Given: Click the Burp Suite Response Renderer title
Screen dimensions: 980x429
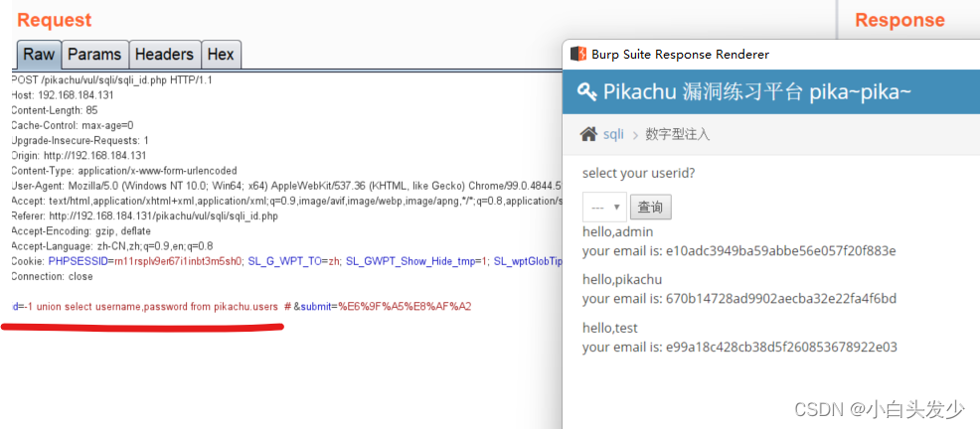Looking at the screenshot, I should tap(680, 55).
